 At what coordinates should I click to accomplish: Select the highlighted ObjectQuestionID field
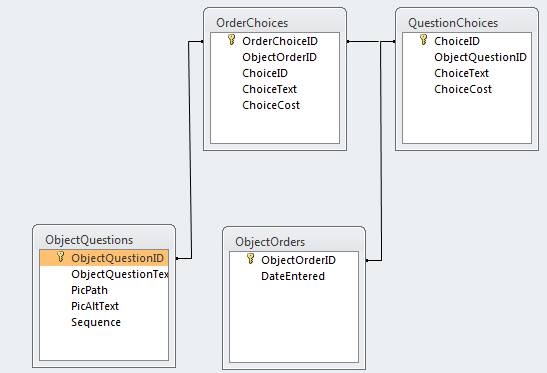coord(104,258)
